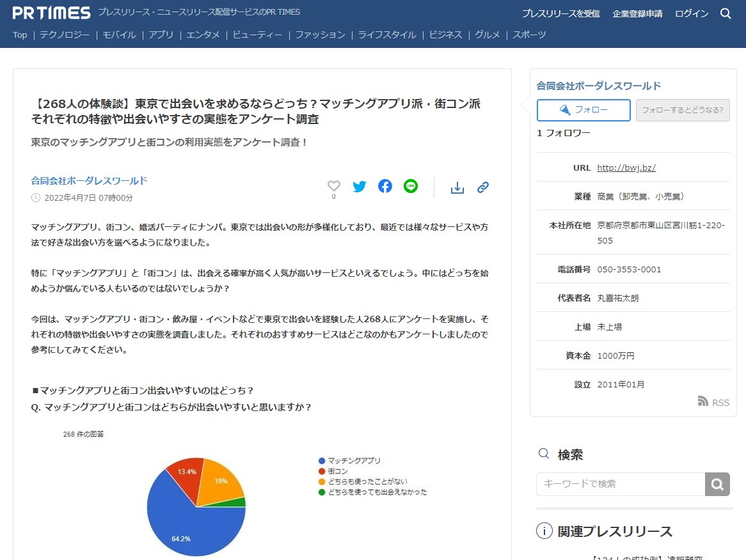This screenshot has height=560, width=746.
Task: Open the スポーツ category
Action: click(x=529, y=35)
